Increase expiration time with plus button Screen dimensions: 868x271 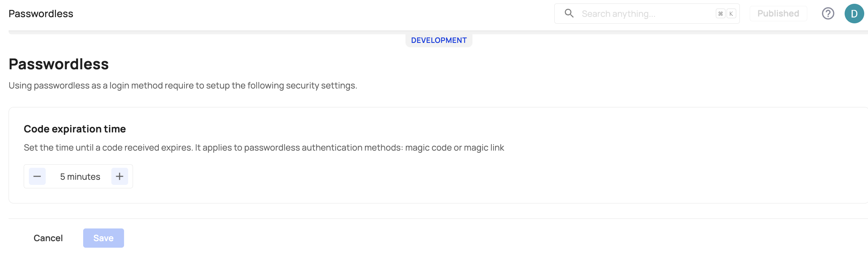coord(120,176)
